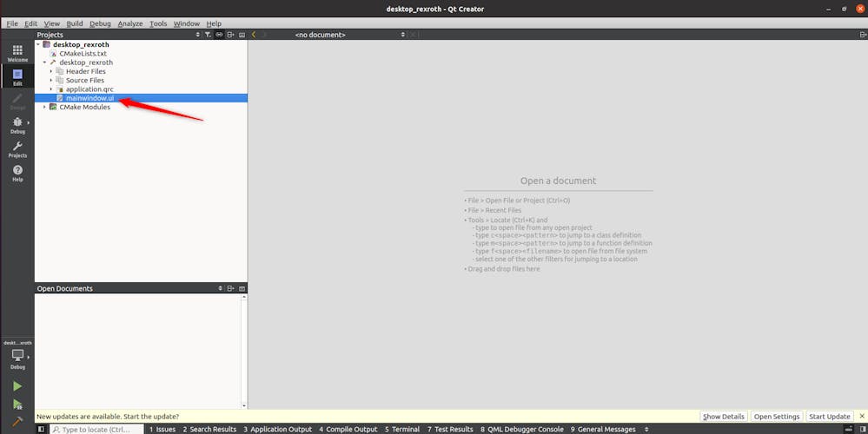
Task: Open the <no document> file dropdown
Action: (350, 34)
